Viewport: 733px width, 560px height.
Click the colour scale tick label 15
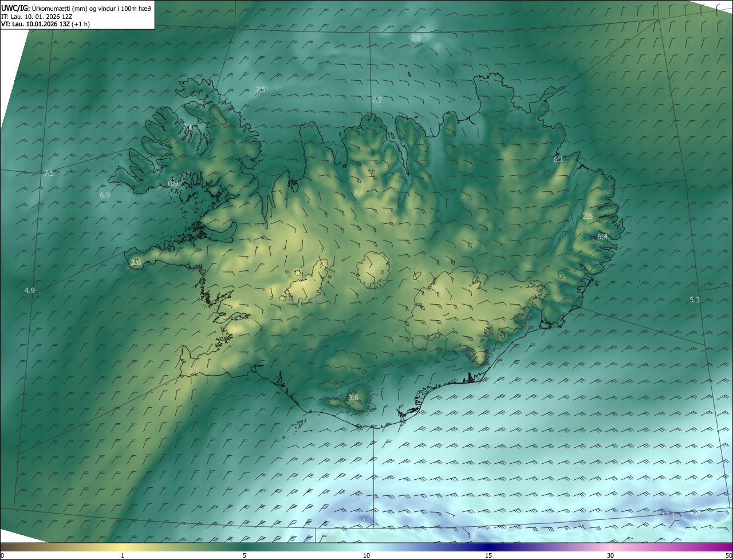pyautogui.click(x=488, y=556)
